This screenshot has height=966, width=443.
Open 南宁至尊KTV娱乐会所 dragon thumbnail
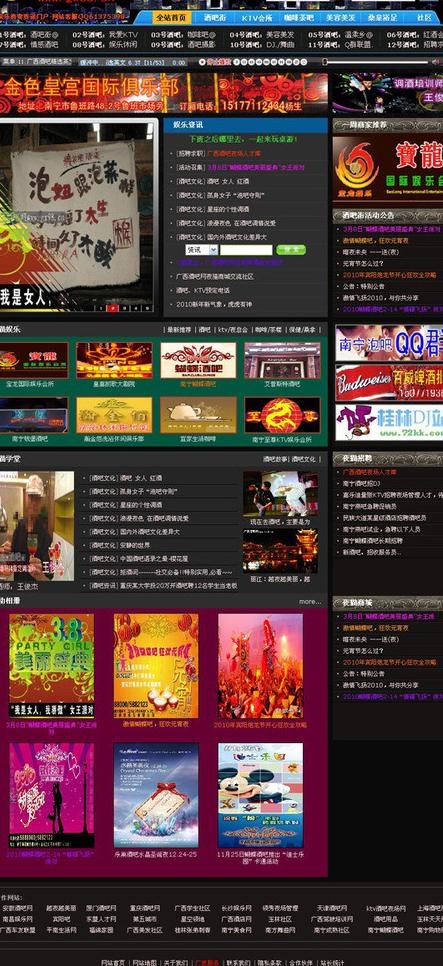pyautogui.click(x=282, y=415)
